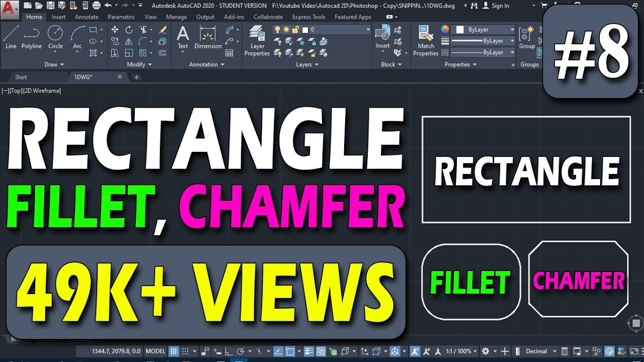This screenshot has width=644, height=362.
Task: Click the Plot printer icon
Action: pos(97,6)
